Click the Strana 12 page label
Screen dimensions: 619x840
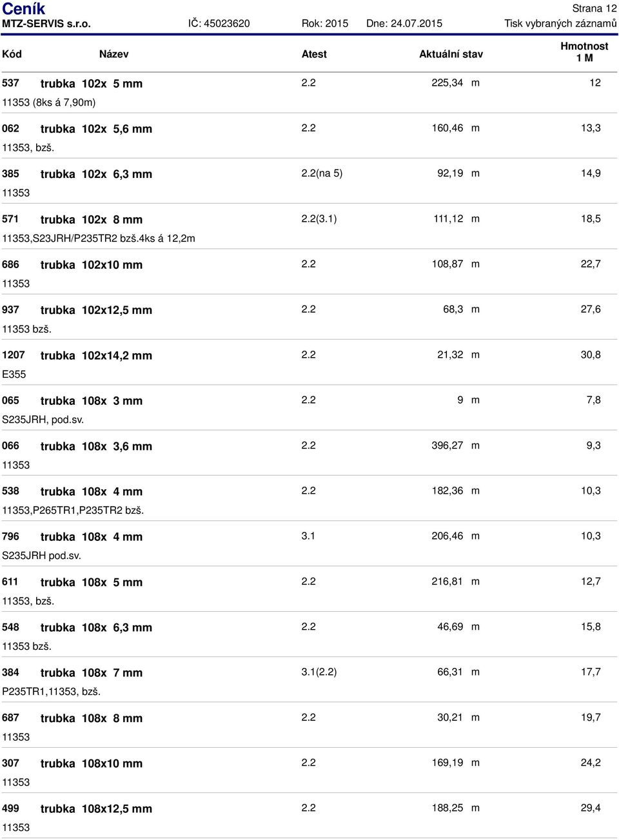click(594, 8)
